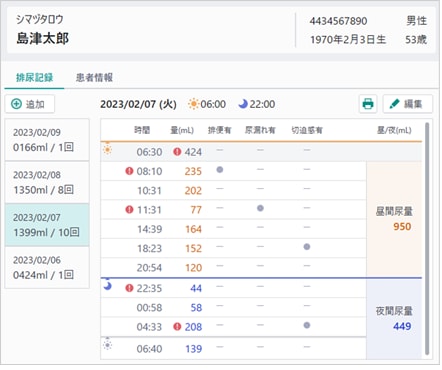The height and width of the screenshot is (370, 442).
Task: Click the 14:39 time cell
Action: tap(149, 229)
